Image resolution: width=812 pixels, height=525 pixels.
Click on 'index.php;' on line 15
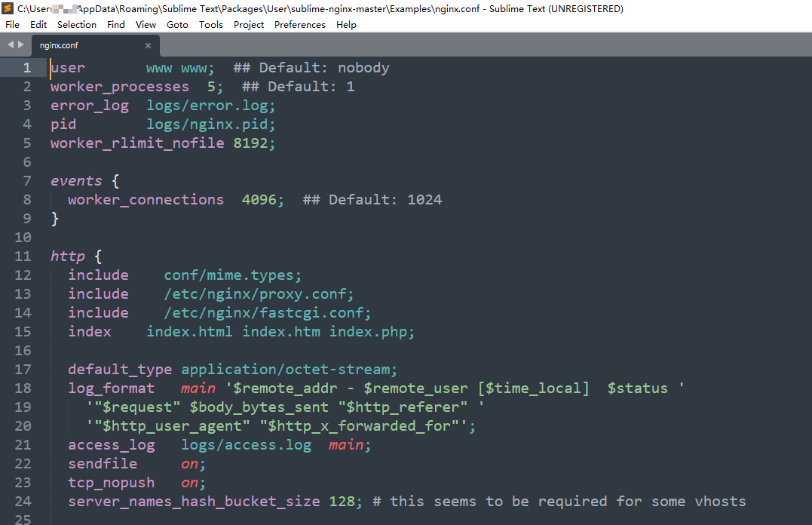click(x=372, y=332)
